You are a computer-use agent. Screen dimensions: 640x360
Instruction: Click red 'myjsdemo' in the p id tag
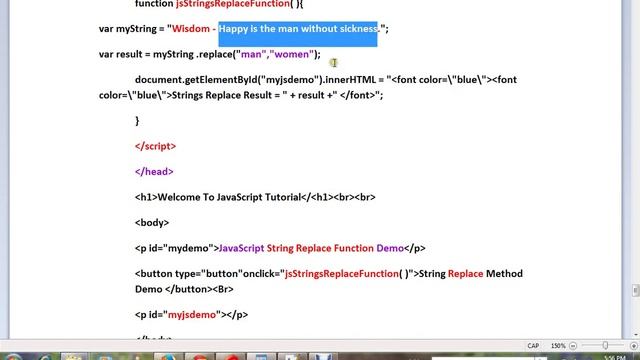point(192,315)
